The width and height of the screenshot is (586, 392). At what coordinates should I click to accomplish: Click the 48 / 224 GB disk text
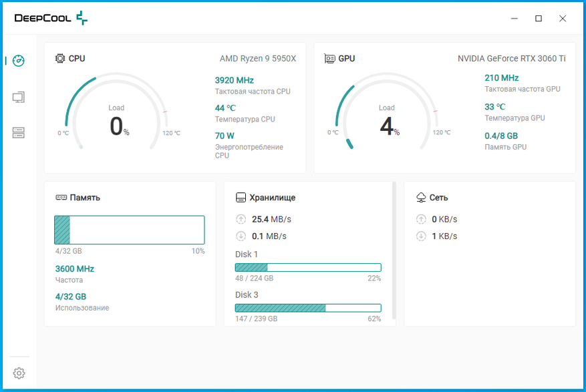point(254,278)
